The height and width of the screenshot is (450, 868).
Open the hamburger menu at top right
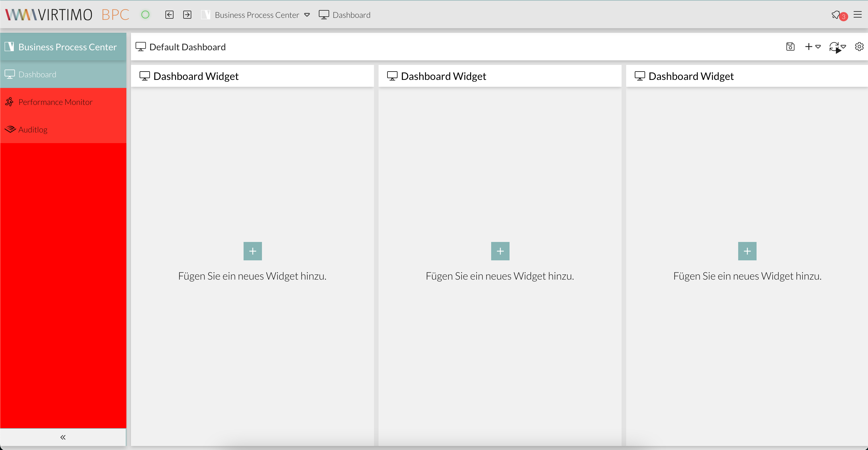click(858, 14)
